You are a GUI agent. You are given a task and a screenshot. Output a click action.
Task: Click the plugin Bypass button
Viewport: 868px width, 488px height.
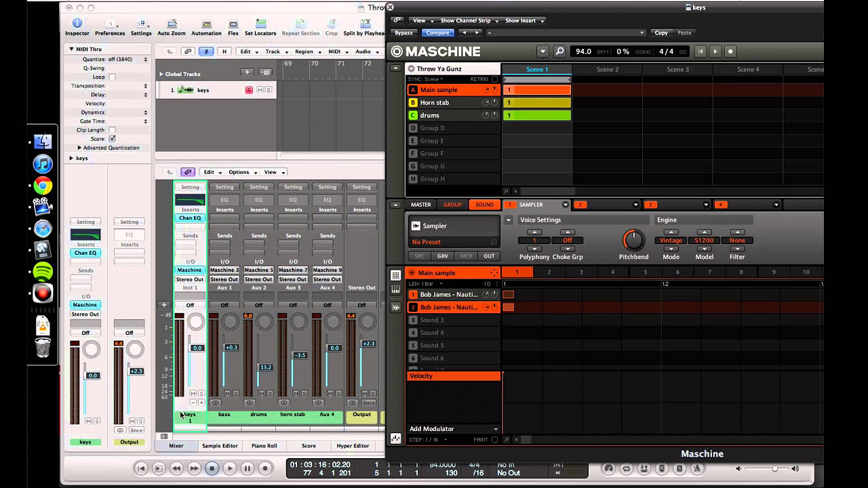tap(403, 33)
